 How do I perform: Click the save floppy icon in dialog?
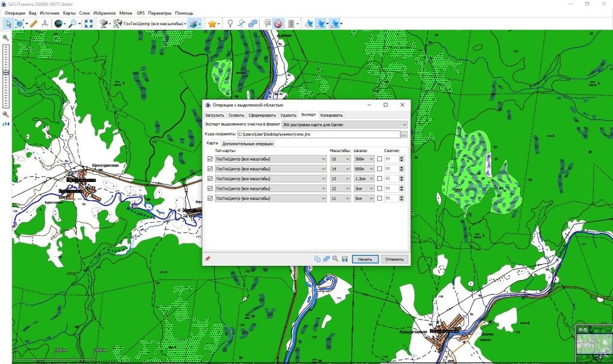(x=345, y=259)
